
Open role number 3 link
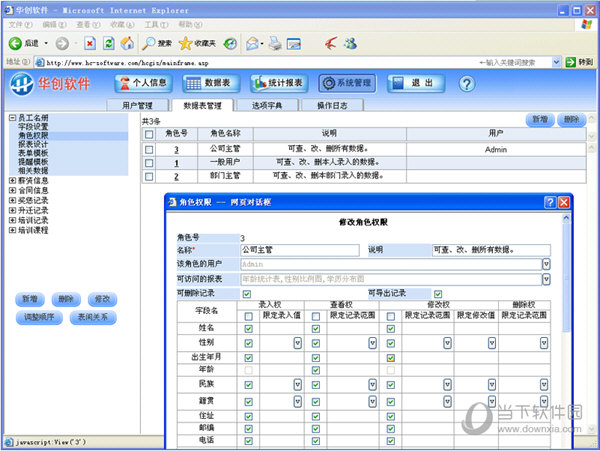click(176, 150)
